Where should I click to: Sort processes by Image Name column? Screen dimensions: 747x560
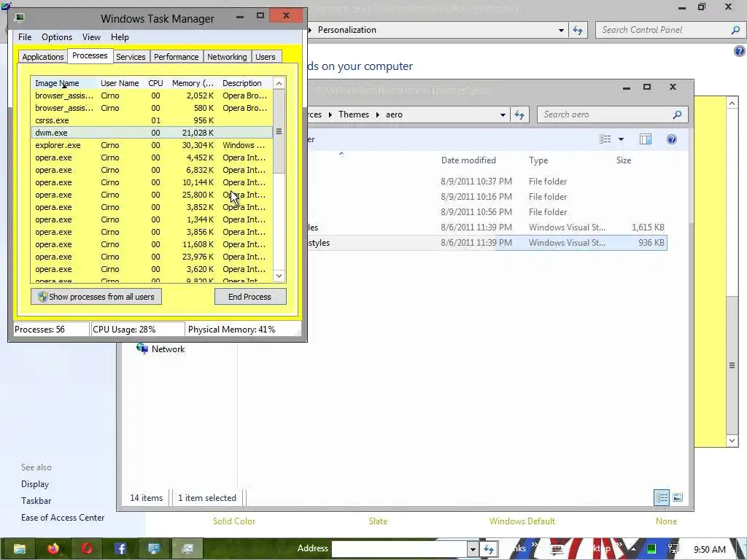click(65, 83)
